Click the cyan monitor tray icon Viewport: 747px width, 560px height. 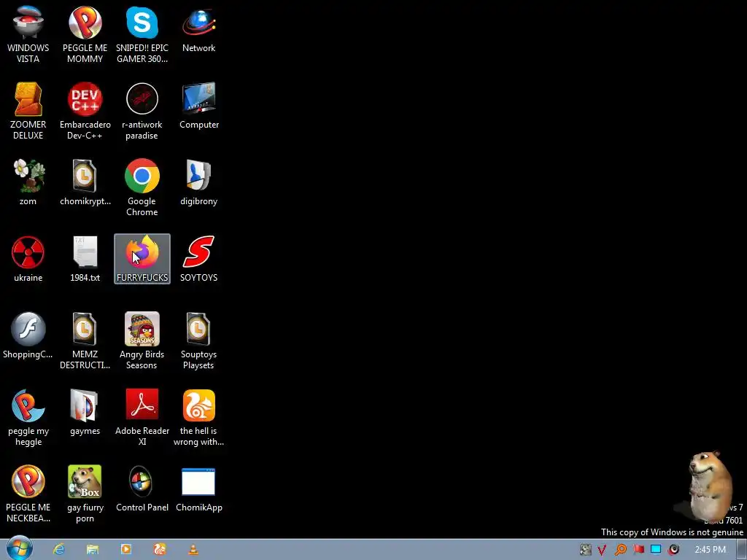coord(656,550)
